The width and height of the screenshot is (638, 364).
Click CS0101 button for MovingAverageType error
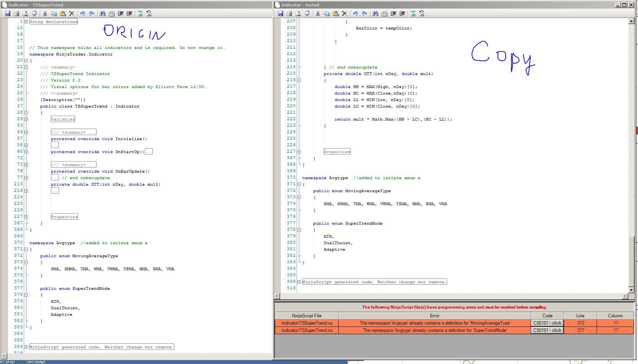coord(547,323)
